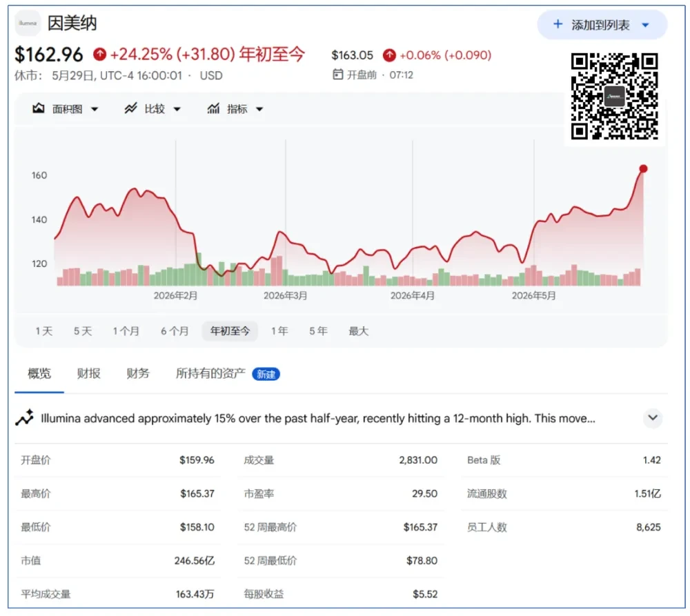Select the 1个月 time range

[x=126, y=331]
